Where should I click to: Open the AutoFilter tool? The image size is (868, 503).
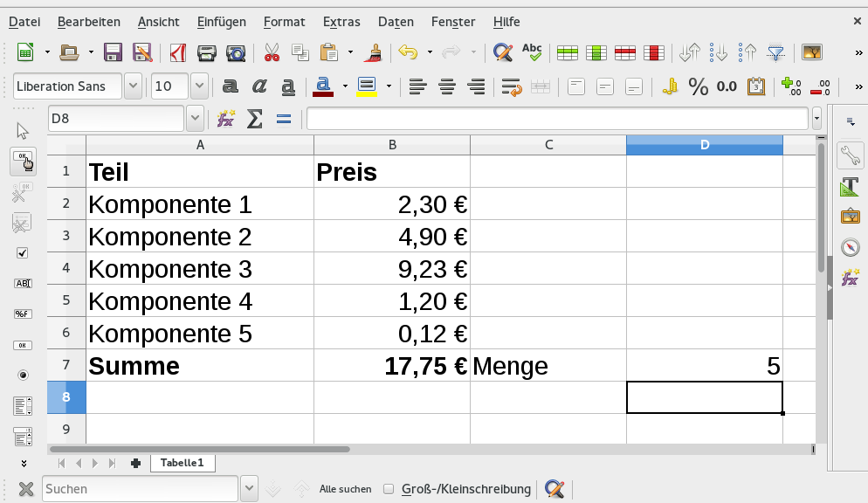[775, 52]
